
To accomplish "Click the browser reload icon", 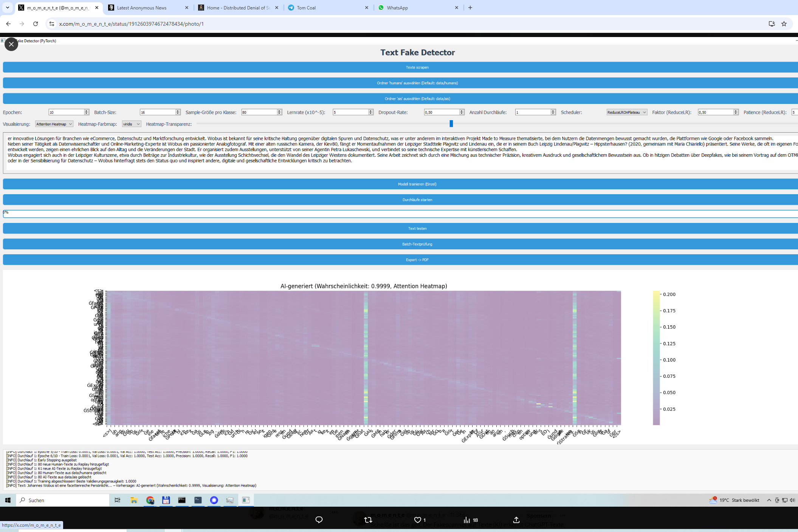I will pos(36,24).
